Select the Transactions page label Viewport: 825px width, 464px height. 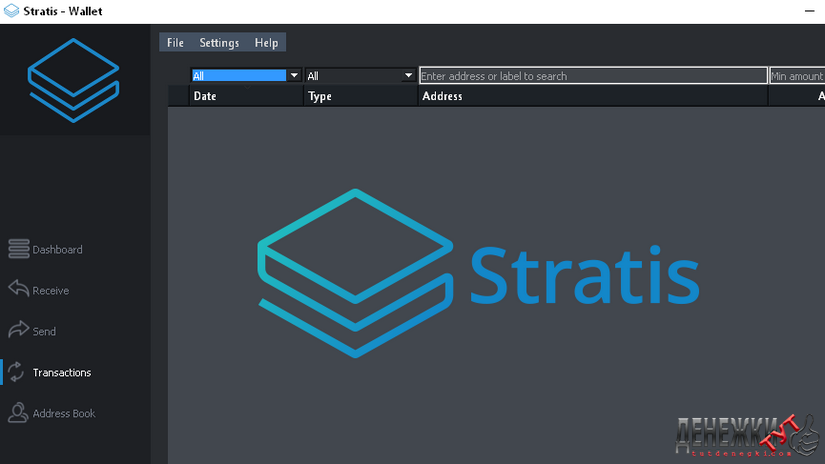tap(62, 372)
